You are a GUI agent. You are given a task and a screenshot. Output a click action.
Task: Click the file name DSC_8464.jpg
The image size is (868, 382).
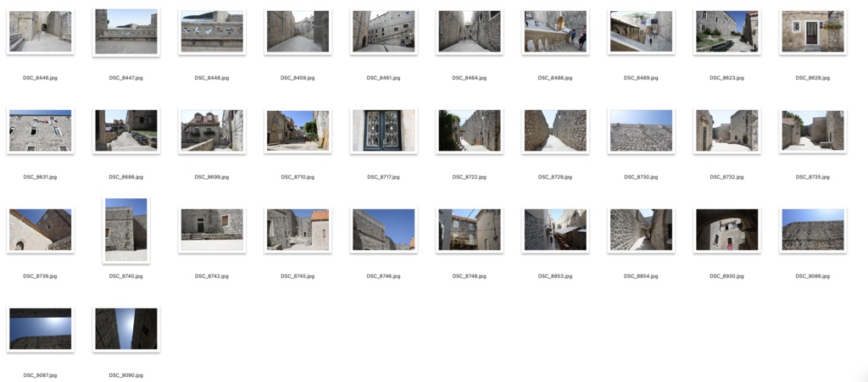(469, 78)
